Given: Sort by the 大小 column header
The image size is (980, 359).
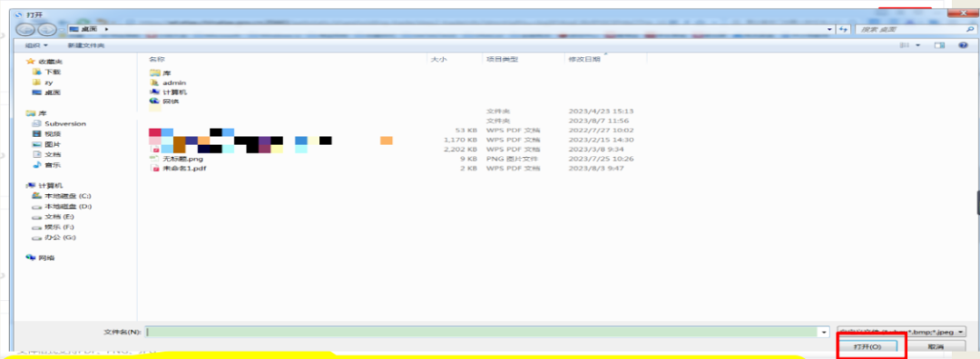Looking at the screenshot, I should click(438, 59).
